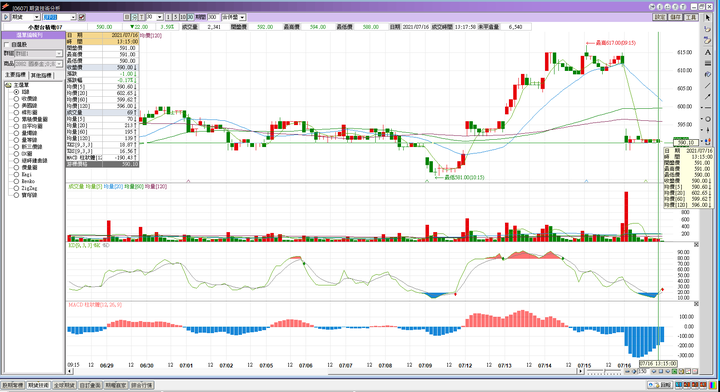This screenshot has width=720, height=392.
Task: Open the third bottom tab 全球期貨
Action: tap(64, 385)
